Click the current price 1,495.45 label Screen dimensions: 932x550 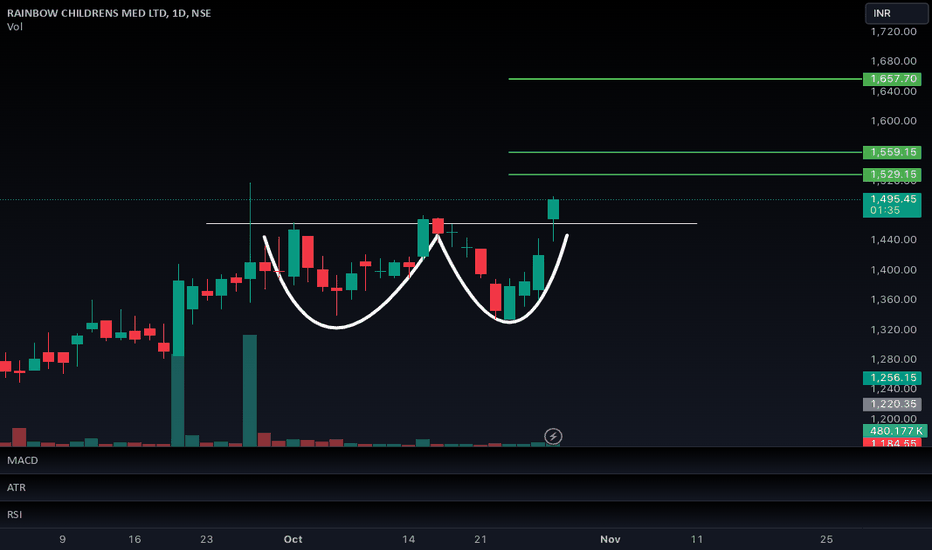click(892, 205)
